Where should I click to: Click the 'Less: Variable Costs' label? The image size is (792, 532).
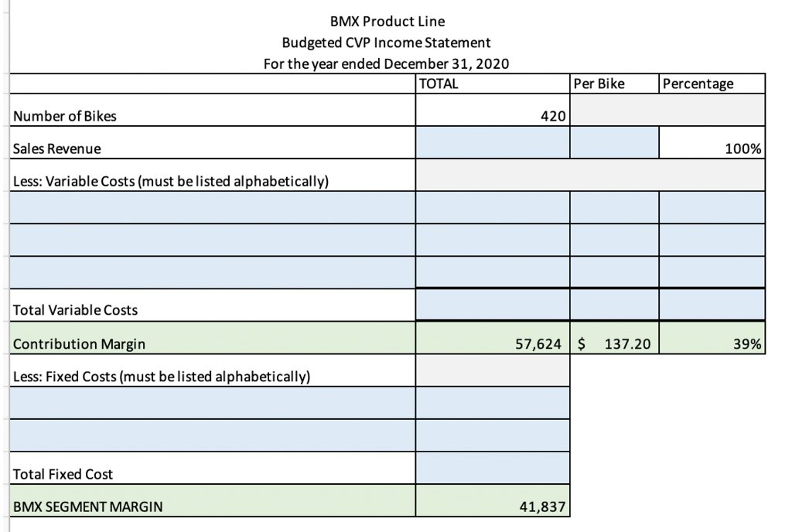tap(213, 176)
